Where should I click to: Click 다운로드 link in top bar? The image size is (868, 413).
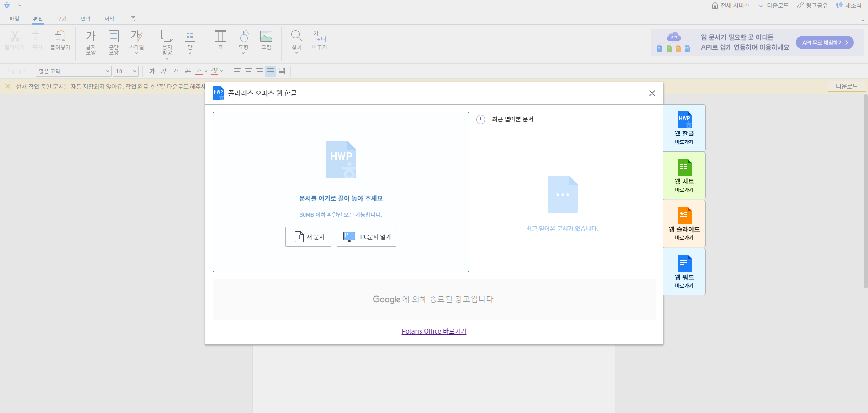[x=773, y=5]
